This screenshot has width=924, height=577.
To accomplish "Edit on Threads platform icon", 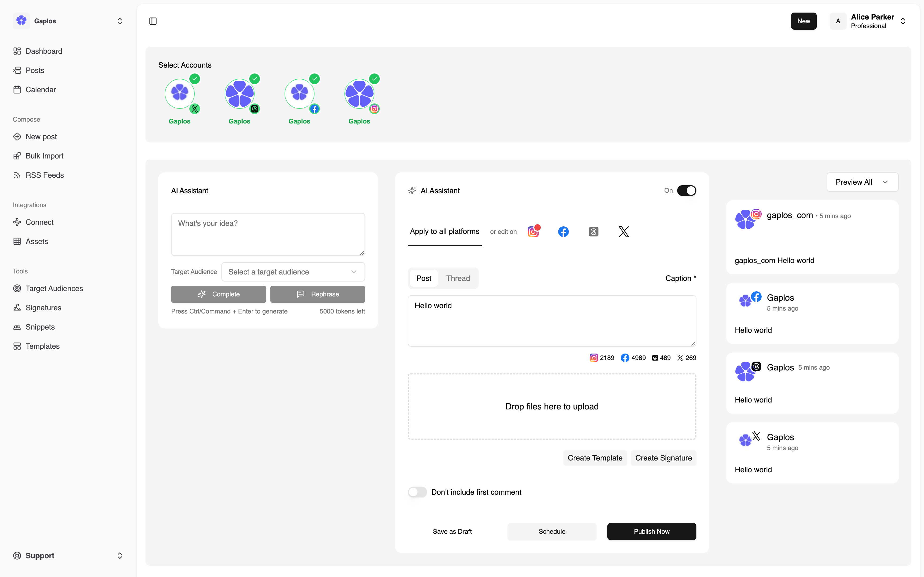I will point(593,232).
